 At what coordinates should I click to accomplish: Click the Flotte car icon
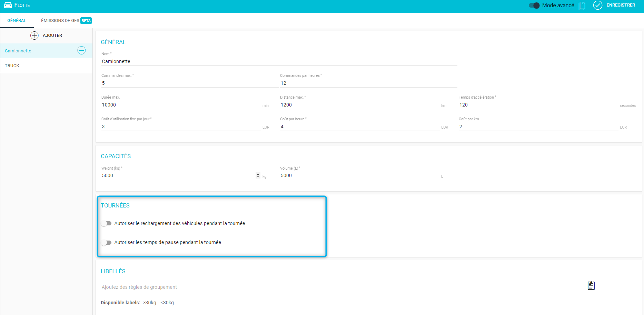click(8, 5)
